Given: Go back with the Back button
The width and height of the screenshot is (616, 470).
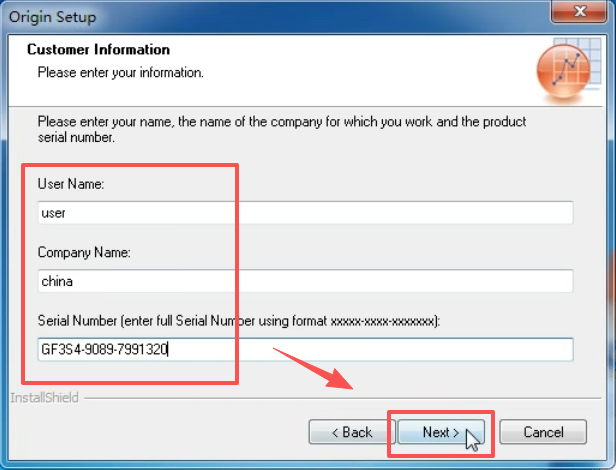Looking at the screenshot, I should click(x=352, y=432).
